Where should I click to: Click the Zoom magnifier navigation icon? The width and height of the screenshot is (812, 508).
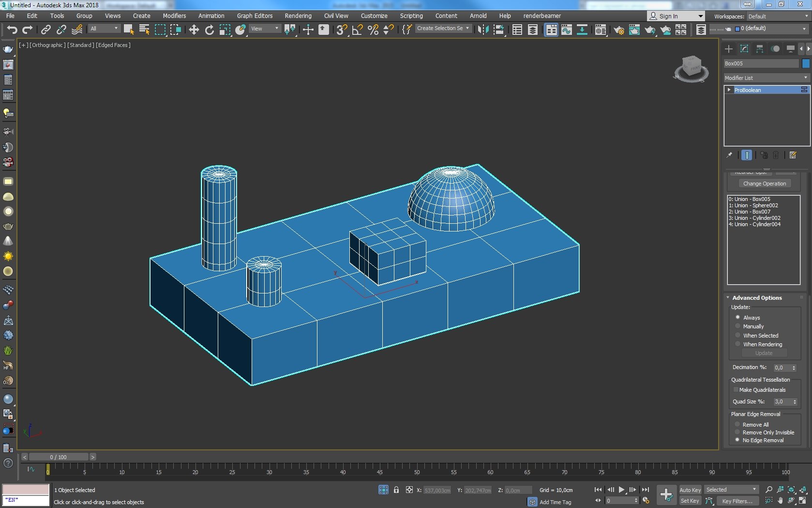click(769, 490)
